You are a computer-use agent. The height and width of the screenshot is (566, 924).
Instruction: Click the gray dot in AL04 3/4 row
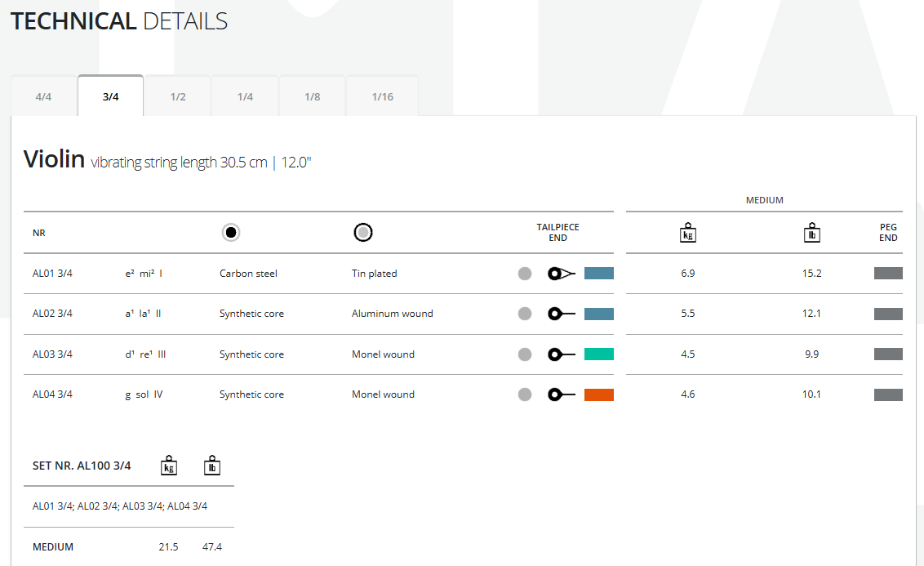tap(525, 394)
